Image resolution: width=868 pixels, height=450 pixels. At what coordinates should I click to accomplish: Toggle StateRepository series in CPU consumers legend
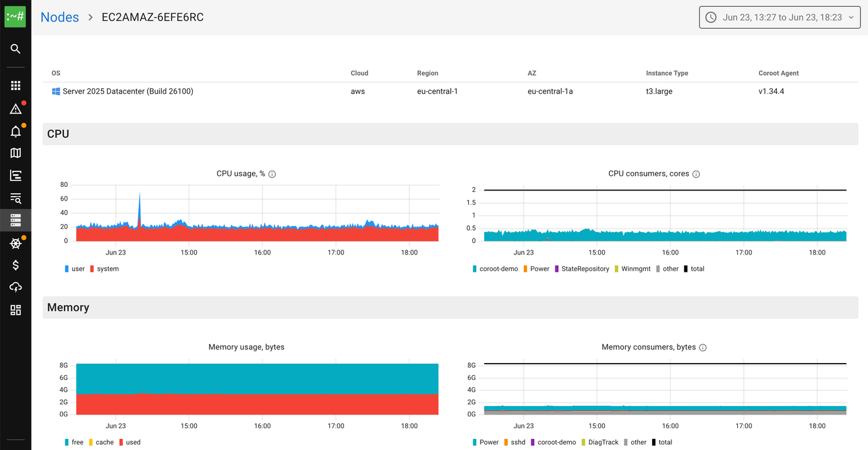click(582, 269)
